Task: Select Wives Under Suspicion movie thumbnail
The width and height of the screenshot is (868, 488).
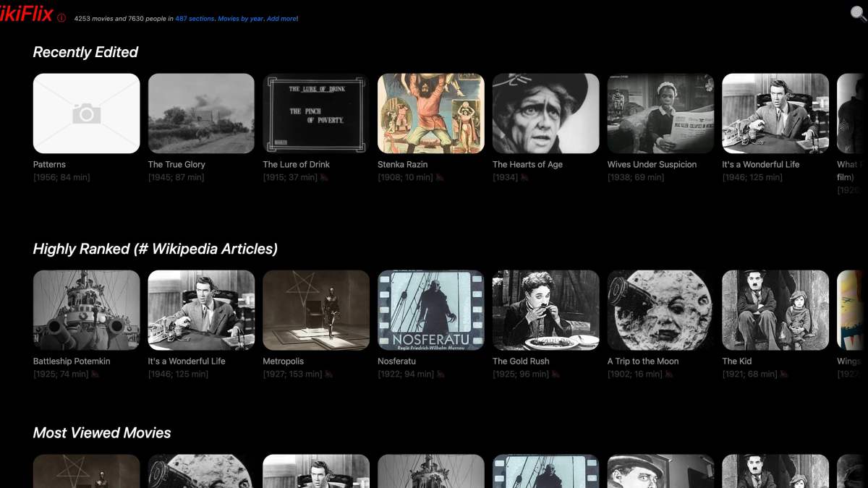Action: pos(660,114)
